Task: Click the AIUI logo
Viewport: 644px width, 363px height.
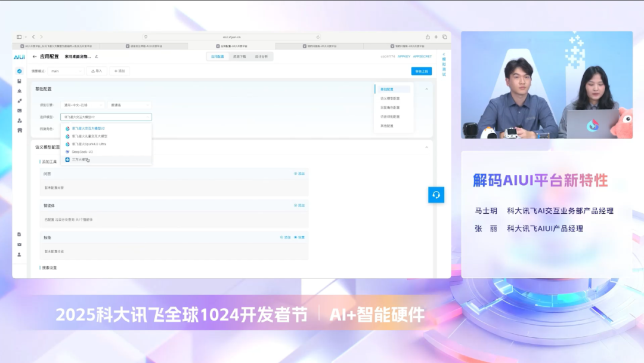Action: click(x=19, y=57)
